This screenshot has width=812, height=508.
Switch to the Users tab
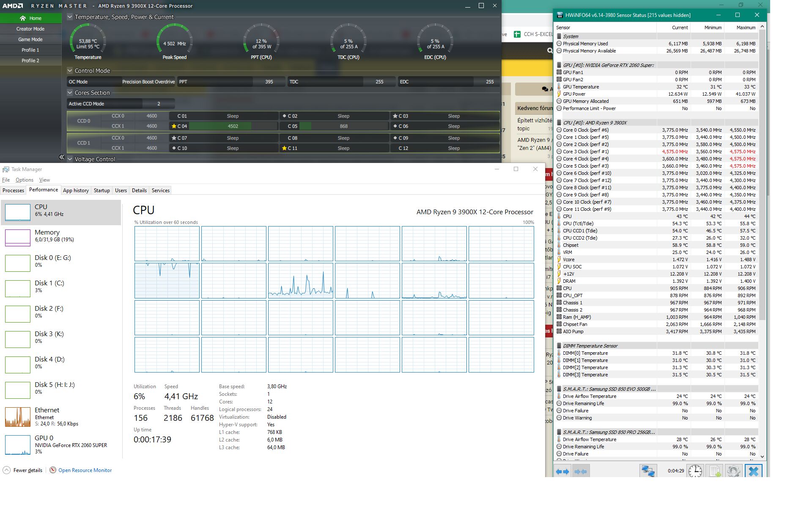click(121, 190)
